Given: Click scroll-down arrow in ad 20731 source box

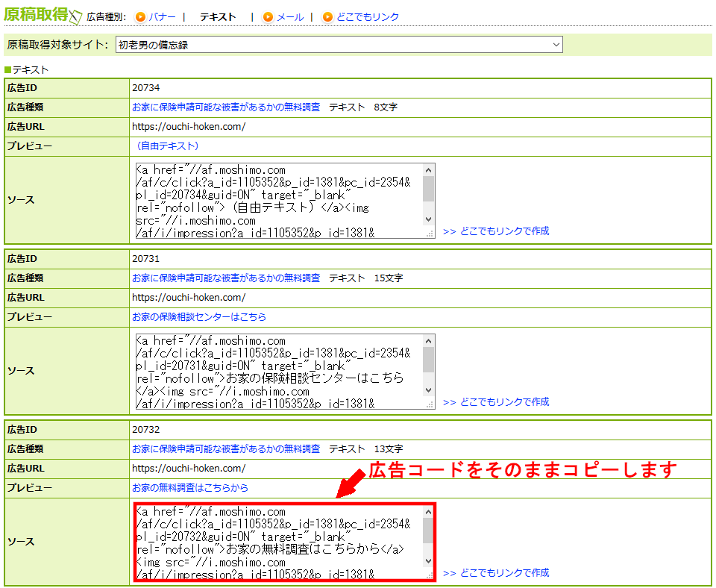Looking at the screenshot, I should pos(428,390).
